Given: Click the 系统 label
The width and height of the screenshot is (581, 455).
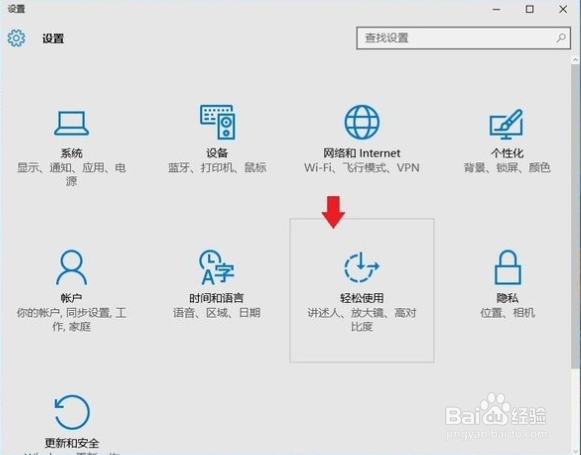Looking at the screenshot, I should pos(72,153).
